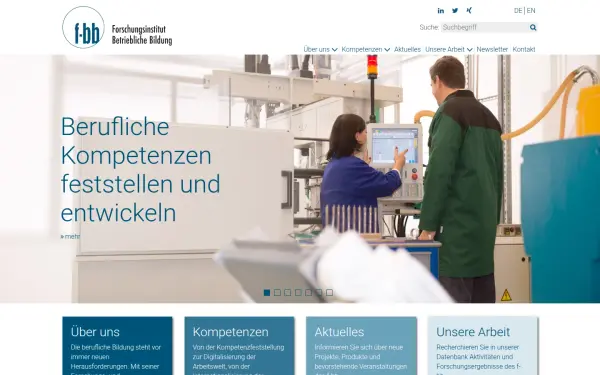Viewport: 600px width, 375px height.
Task: Click the search magnifier icon
Action: (533, 27)
